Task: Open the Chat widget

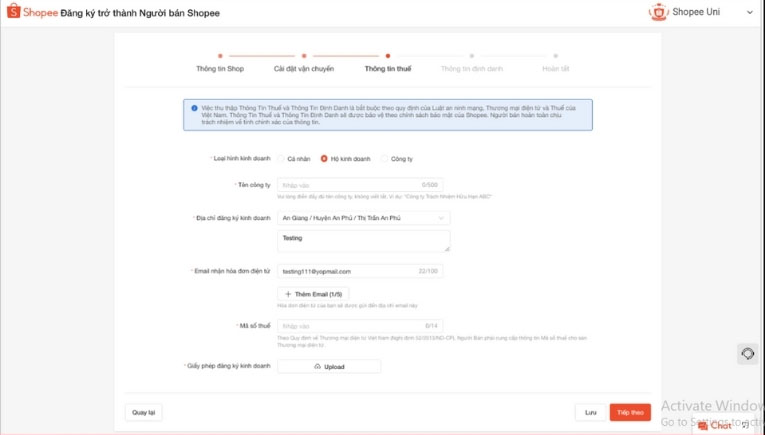Action: tap(715, 426)
